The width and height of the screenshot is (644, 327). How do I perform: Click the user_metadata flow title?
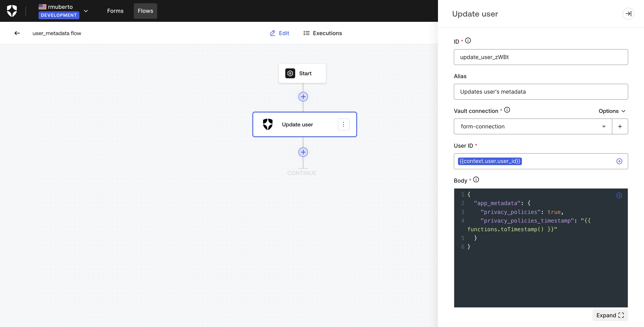(x=57, y=33)
